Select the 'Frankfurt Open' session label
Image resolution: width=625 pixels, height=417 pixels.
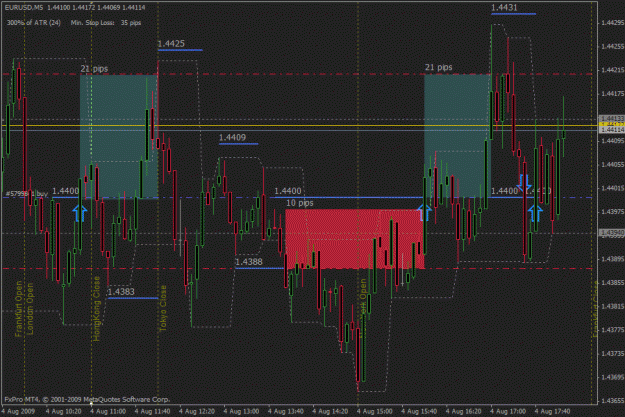[19, 309]
